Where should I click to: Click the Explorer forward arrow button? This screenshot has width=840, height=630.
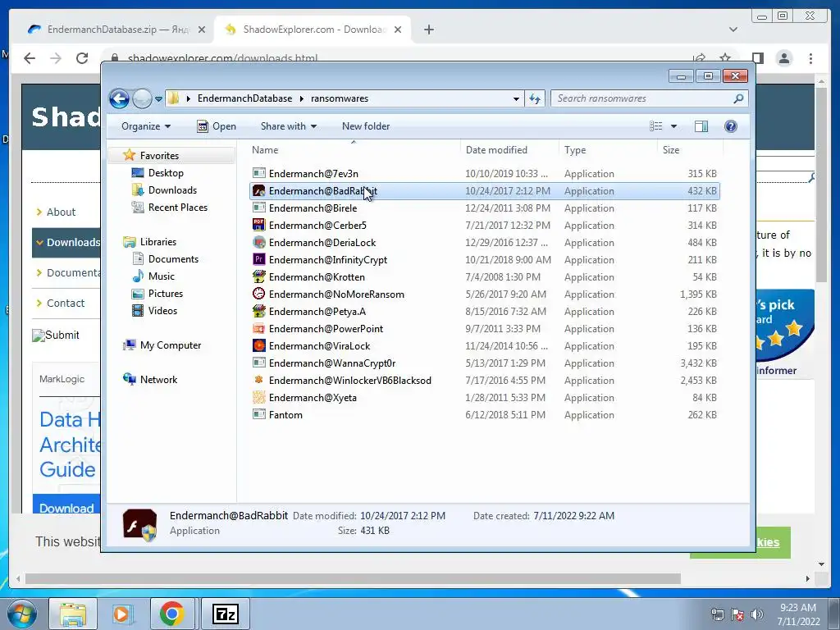click(x=142, y=98)
